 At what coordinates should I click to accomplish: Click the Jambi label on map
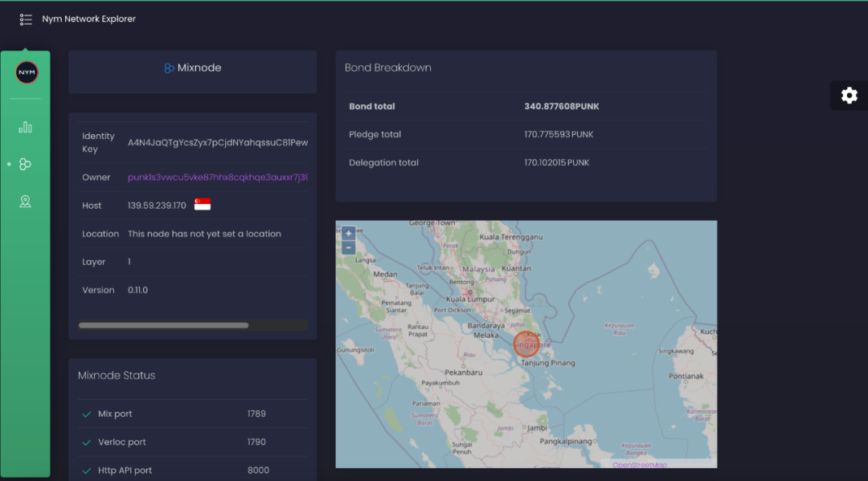coord(537,428)
